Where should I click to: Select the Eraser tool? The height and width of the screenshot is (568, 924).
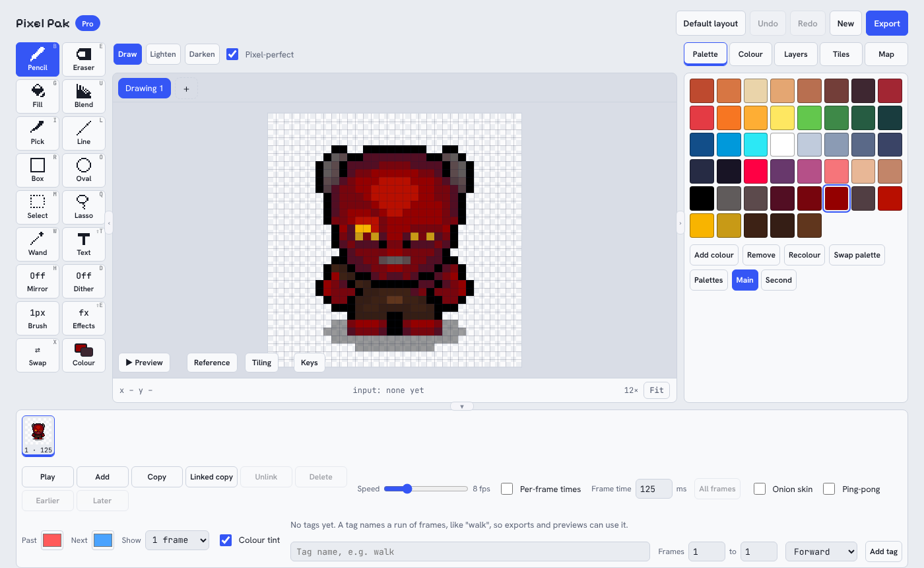pyautogui.click(x=84, y=59)
